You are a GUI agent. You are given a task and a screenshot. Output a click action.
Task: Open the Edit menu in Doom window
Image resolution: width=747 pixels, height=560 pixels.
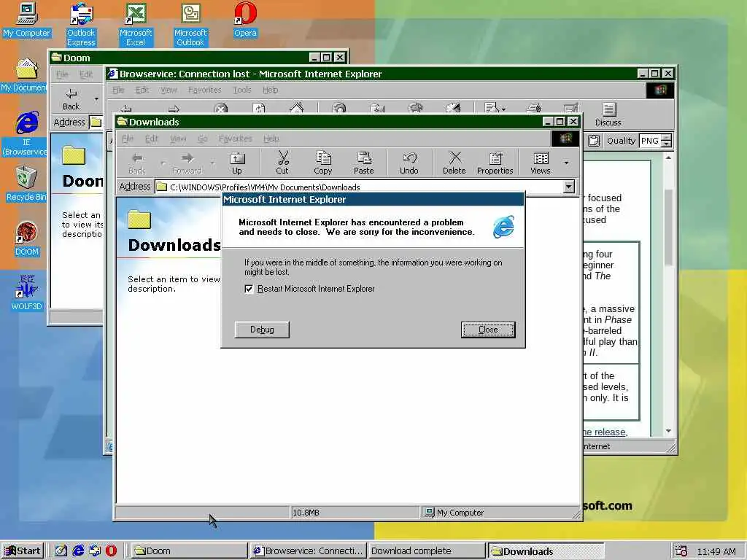pyautogui.click(x=86, y=74)
